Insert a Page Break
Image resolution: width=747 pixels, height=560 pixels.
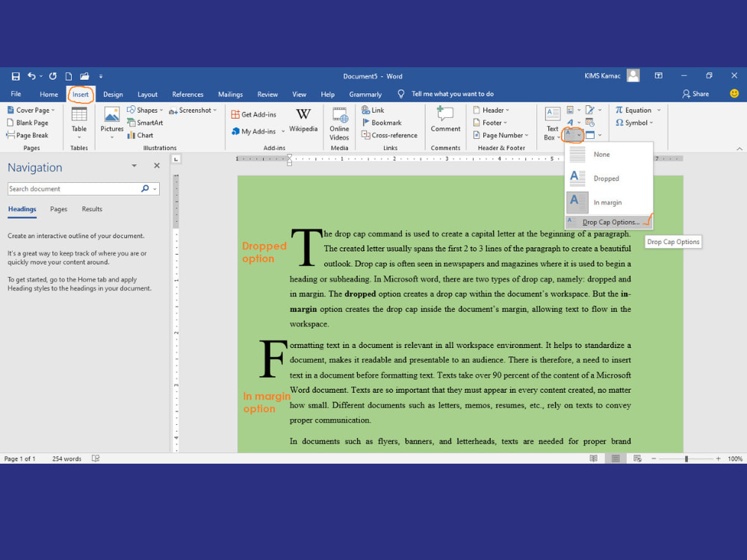coord(27,135)
